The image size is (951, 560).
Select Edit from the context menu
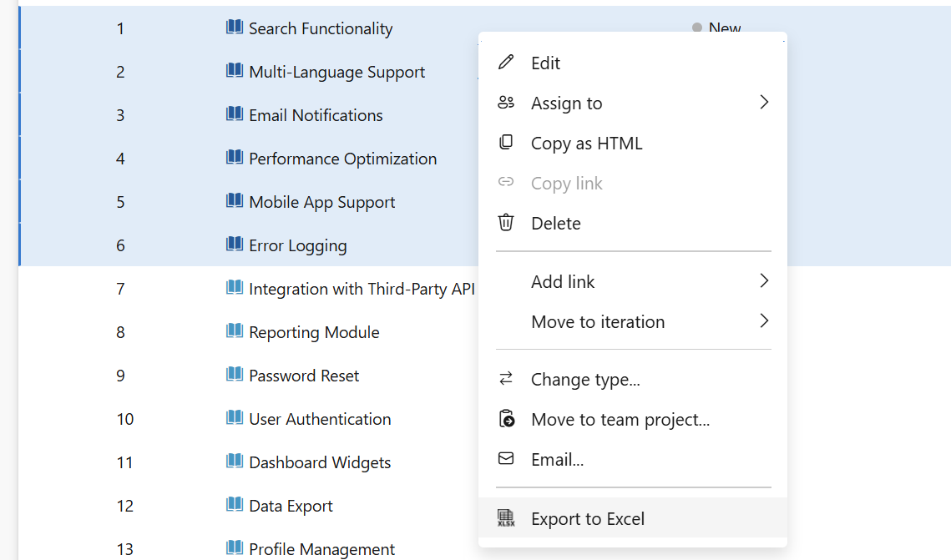(544, 62)
